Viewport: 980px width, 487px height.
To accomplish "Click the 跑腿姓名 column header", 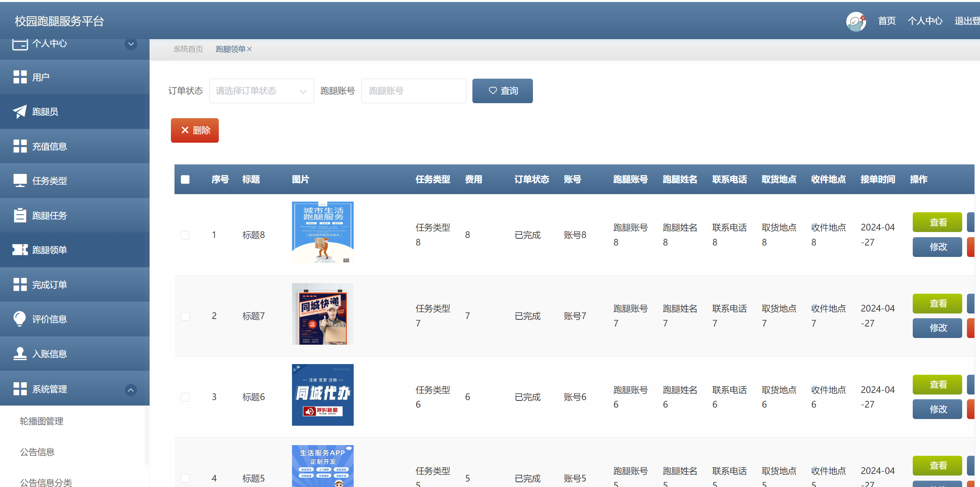I will [x=680, y=179].
